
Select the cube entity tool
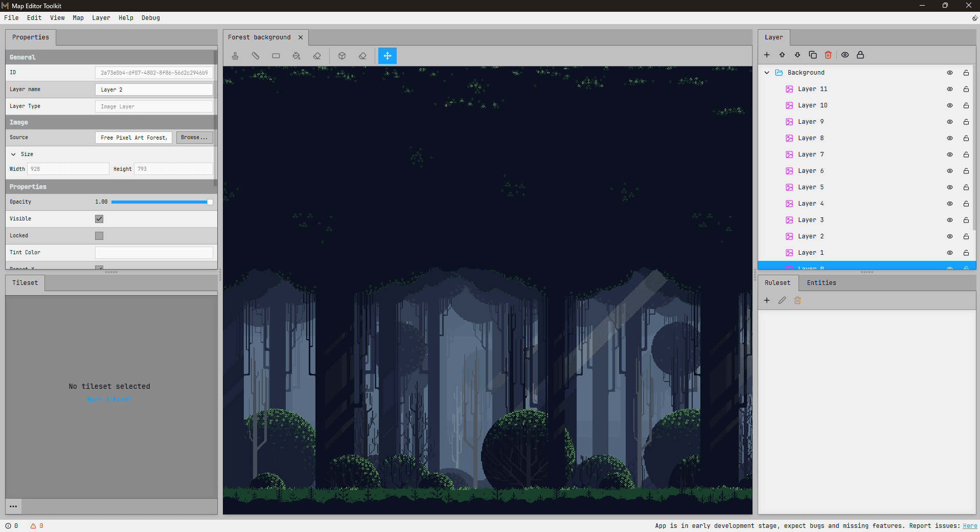(342, 56)
